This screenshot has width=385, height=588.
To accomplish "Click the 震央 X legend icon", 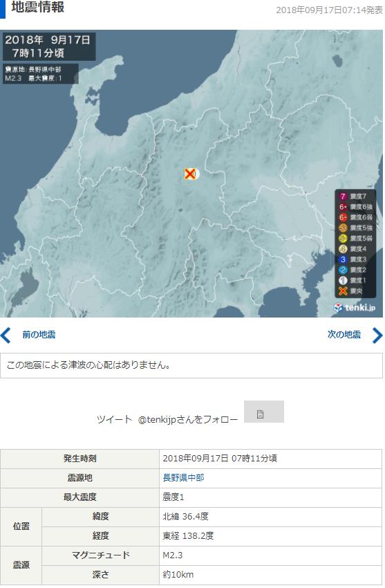I will [x=343, y=291].
